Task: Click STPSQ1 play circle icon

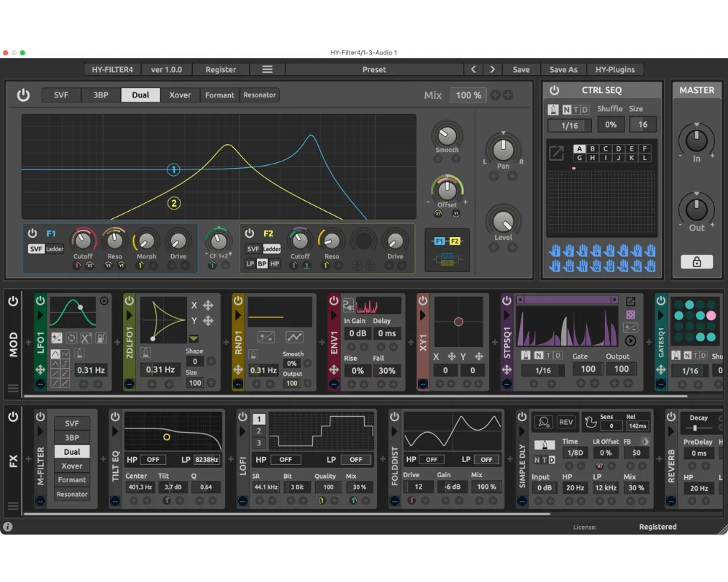Action: pos(630,341)
